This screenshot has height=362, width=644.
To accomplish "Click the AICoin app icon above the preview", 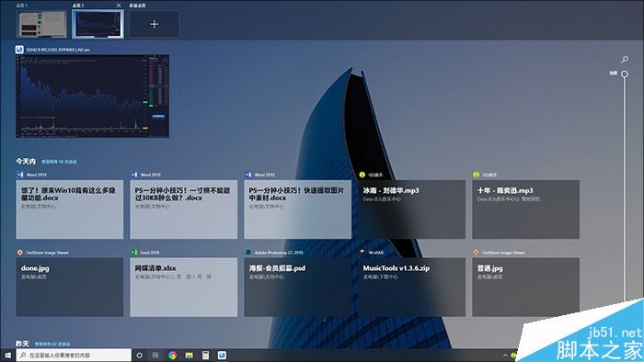I will pyautogui.click(x=19, y=50).
